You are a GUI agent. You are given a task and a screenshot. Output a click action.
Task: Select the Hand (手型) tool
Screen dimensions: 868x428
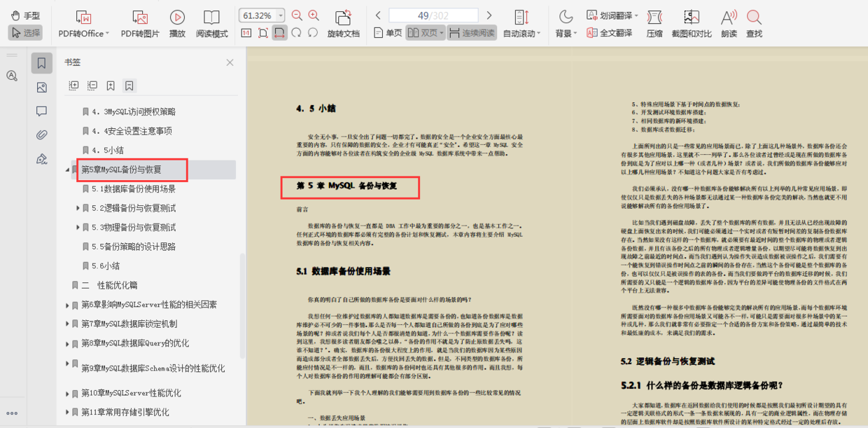[25, 15]
